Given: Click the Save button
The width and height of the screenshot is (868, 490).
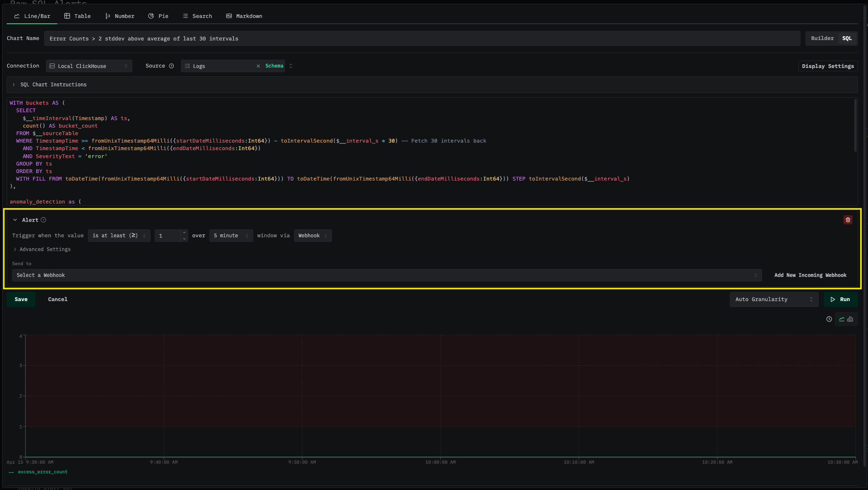Looking at the screenshot, I should [21, 299].
